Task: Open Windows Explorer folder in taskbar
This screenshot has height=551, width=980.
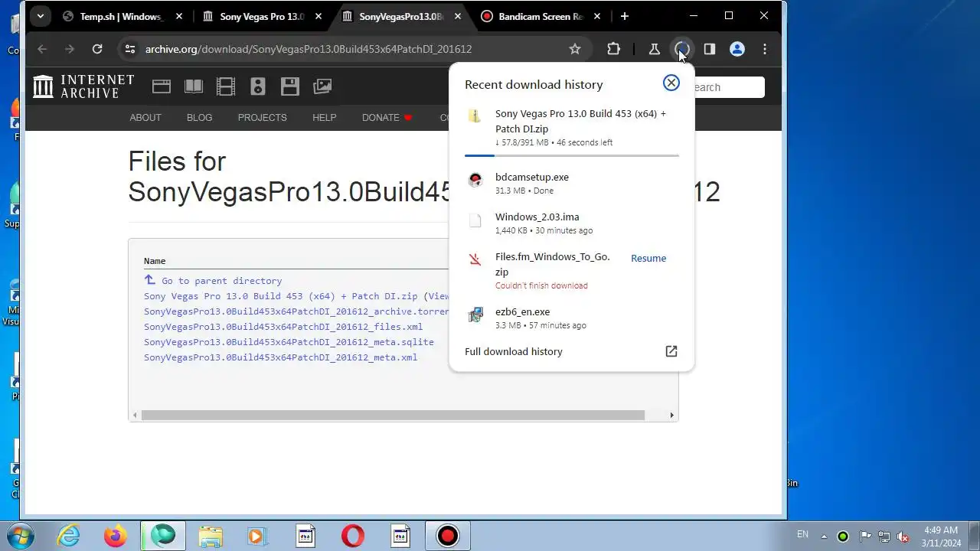Action: 211,536
